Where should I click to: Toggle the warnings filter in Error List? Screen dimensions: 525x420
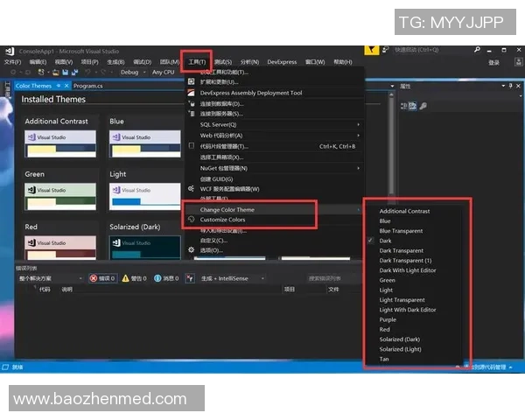[x=136, y=278]
